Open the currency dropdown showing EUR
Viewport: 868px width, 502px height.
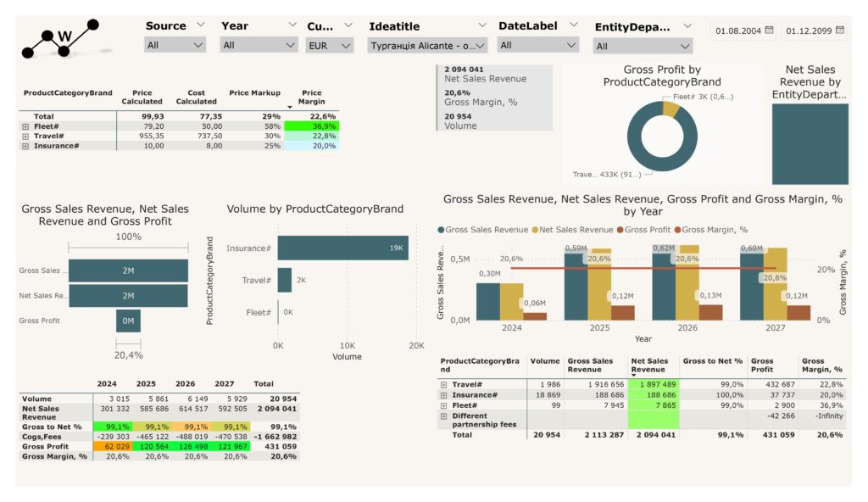click(x=330, y=45)
